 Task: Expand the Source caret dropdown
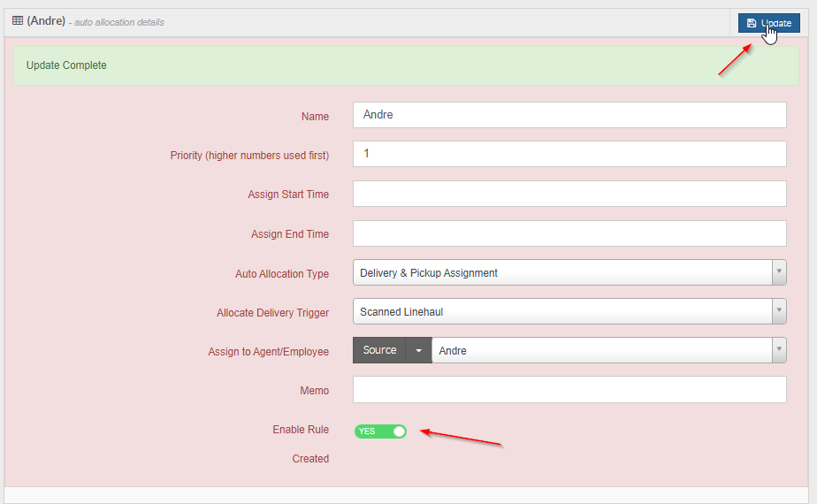pyautogui.click(x=418, y=350)
